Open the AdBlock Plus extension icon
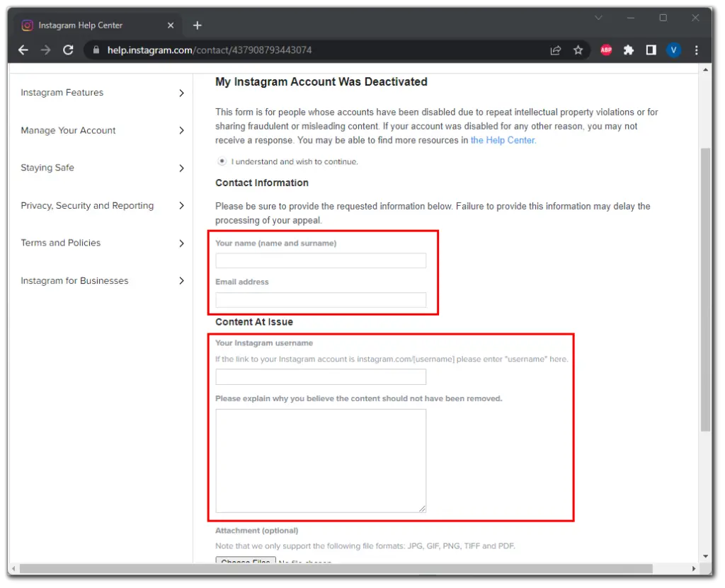 606,50
